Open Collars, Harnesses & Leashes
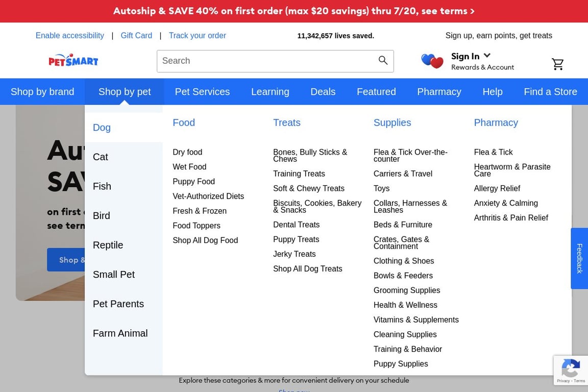Image resolution: width=588 pixels, height=392 pixels. pyautogui.click(x=410, y=206)
